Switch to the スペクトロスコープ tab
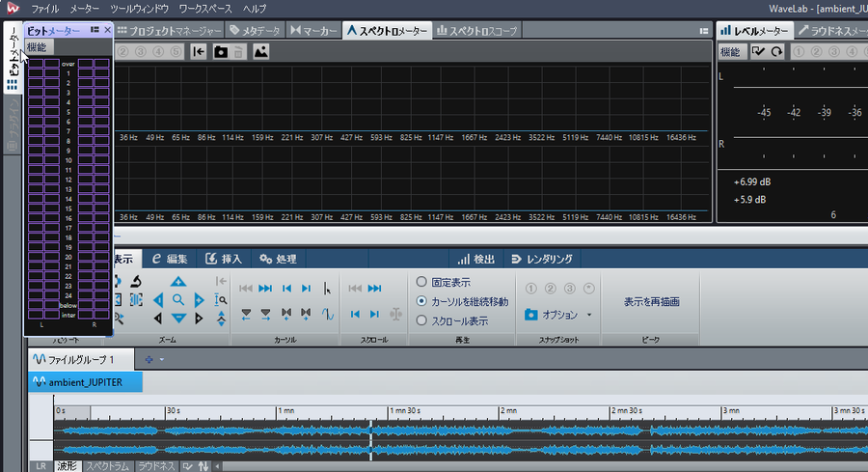This screenshot has width=868, height=472. pos(477,31)
